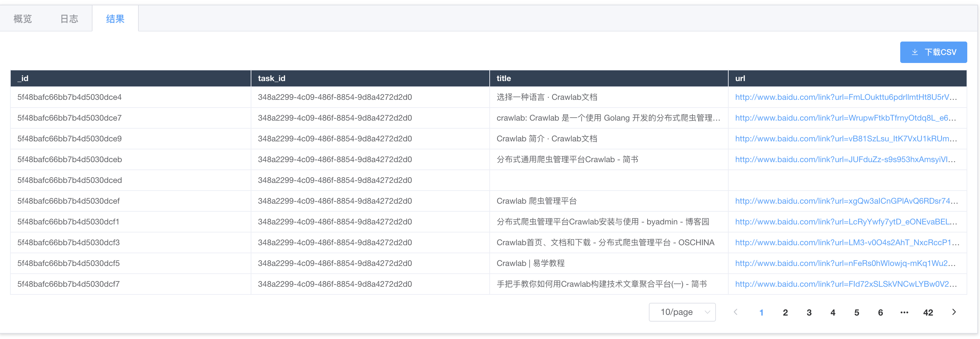Go to the previous page arrow
Viewport: 980px width, 339px height.
point(736,312)
